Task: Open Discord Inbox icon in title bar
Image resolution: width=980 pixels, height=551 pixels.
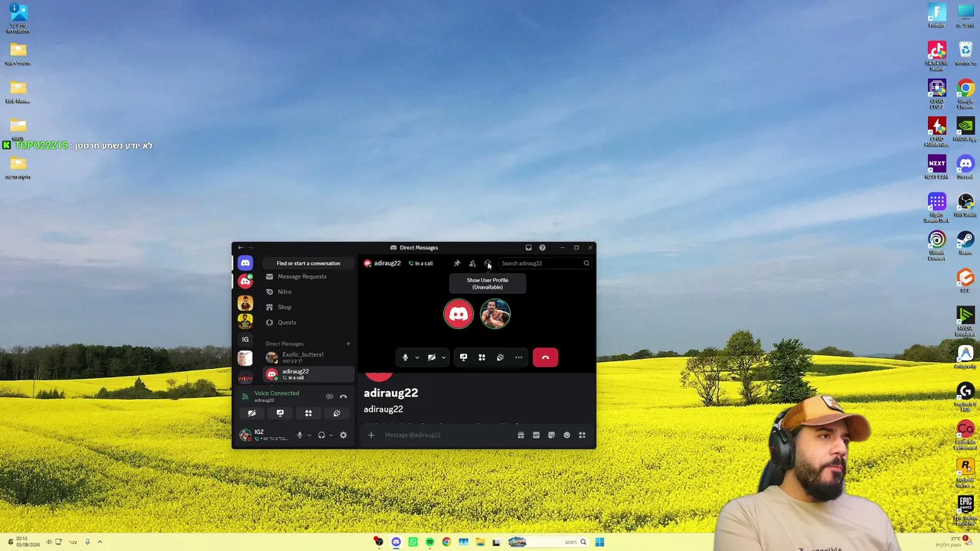Action: pyautogui.click(x=528, y=247)
